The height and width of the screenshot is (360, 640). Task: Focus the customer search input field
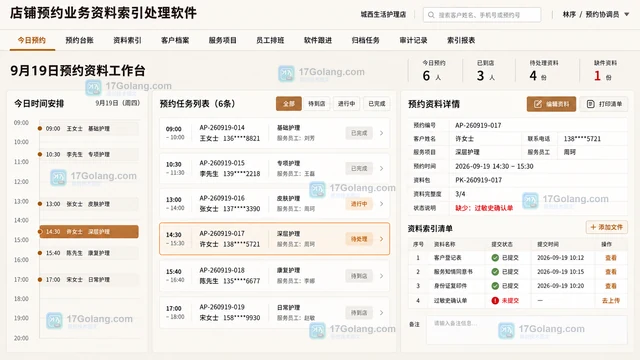[482, 15]
